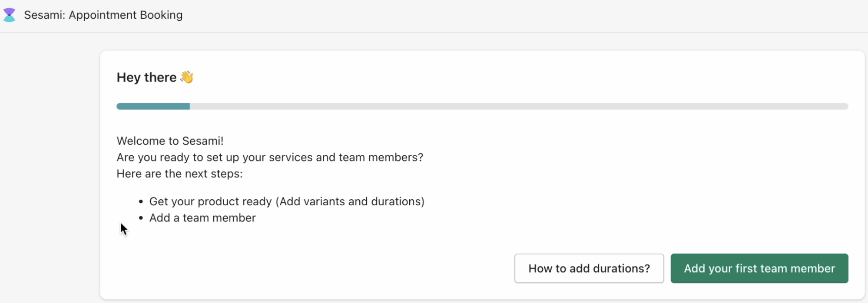This screenshot has width=868, height=303.
Task: Click the 'Add your first team member' button
Action: 759,268
